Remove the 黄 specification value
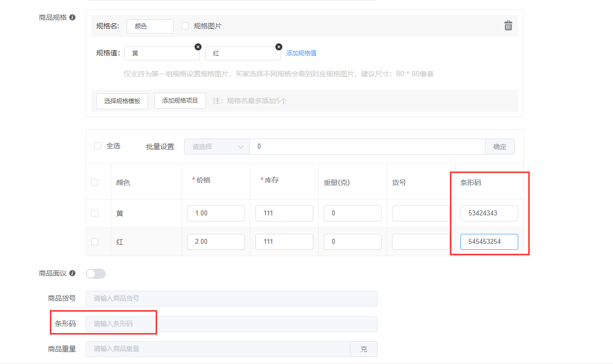613x364 pixels. point(198,47)
